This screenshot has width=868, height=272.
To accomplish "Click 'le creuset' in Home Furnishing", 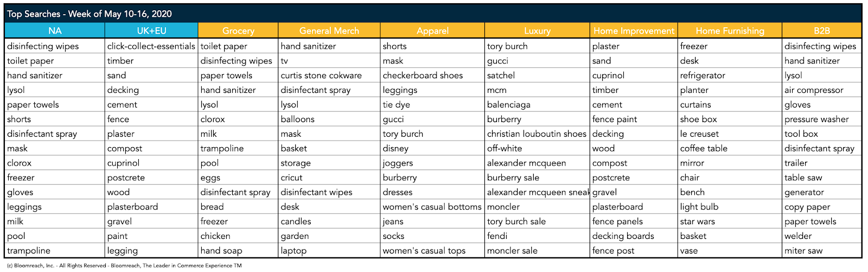I will (699, 134).
